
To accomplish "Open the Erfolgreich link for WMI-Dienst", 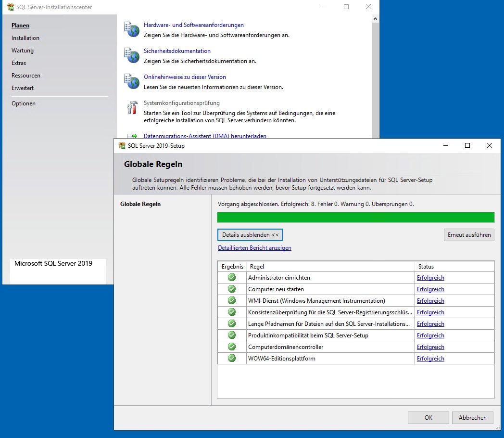I will (430, 300).
